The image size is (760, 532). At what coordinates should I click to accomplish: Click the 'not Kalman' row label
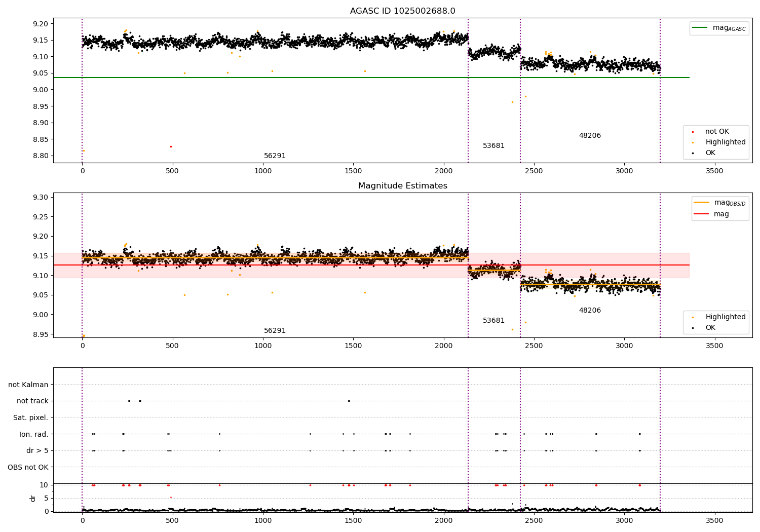(x=28, y=385)
